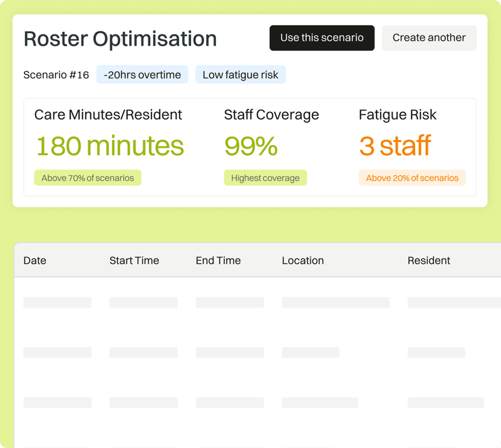The width and height of the screenshot is (501, 448).
Task: Click the Use this scenario button
Action: [x=322, y=38]
